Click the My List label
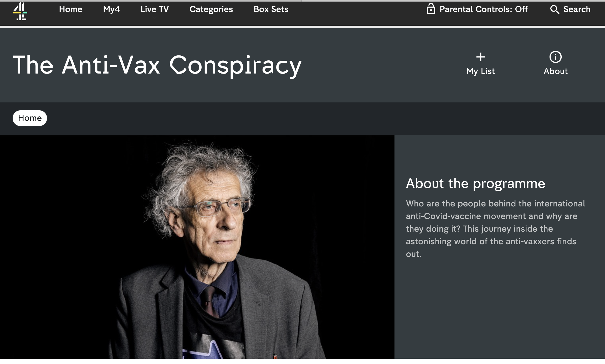 click(480, 71)
